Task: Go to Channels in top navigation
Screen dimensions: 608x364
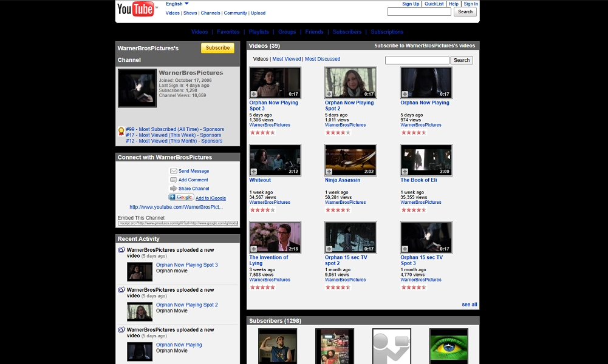Action: coord(211,13)
